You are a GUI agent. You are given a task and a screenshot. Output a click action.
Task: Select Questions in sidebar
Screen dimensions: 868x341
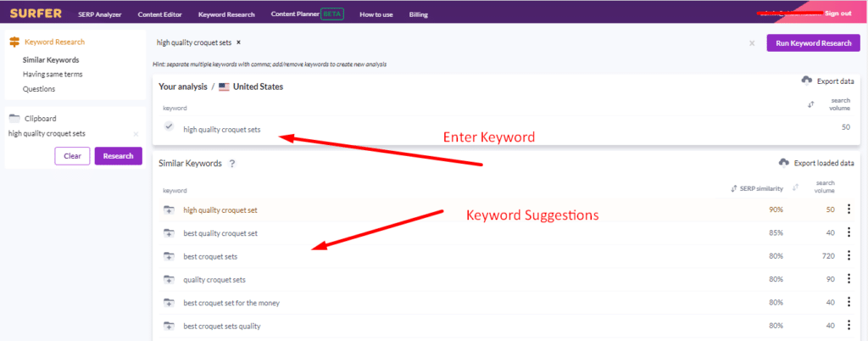click(x=39, y=88)
